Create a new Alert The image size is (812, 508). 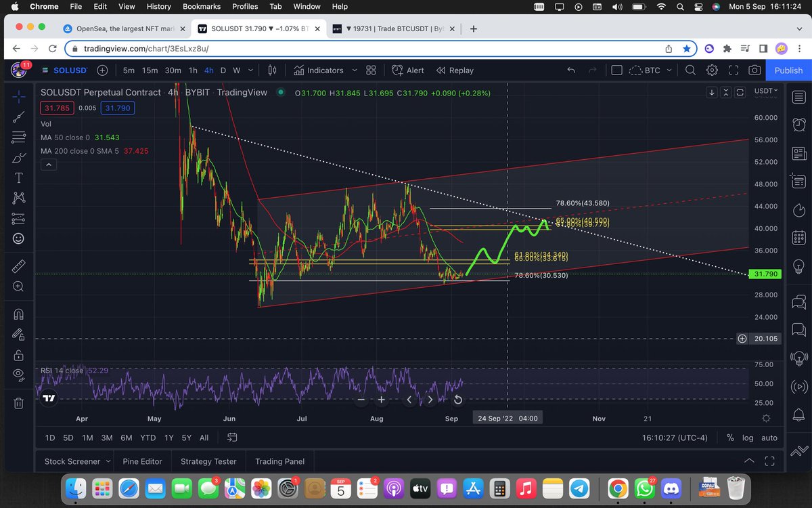coord(408,70)
